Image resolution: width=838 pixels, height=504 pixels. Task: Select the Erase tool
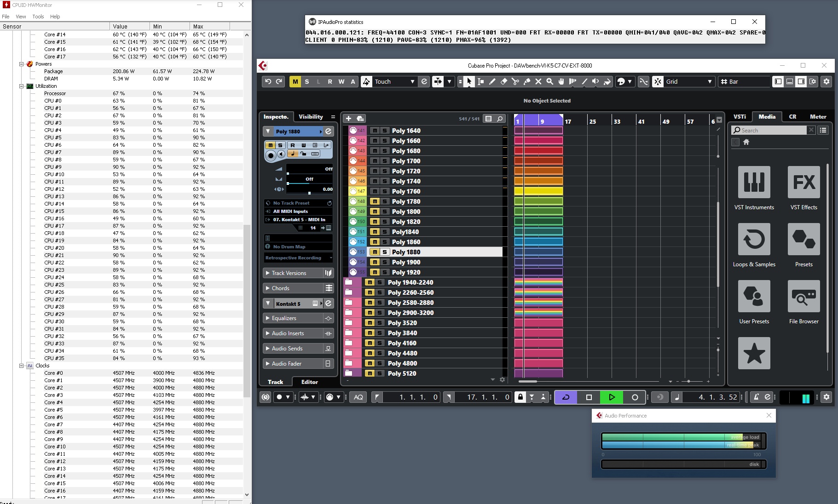coord(503,81)
